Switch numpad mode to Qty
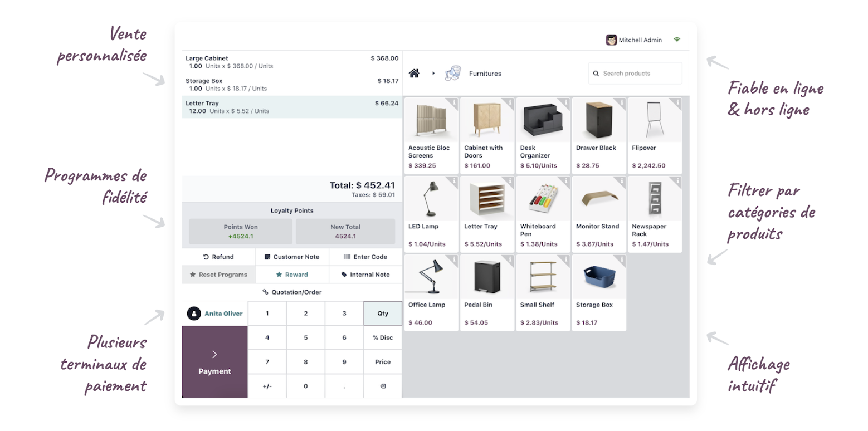The width and height of the screenshot is (868, 431). pyautogui.click(x=383, y=314)
